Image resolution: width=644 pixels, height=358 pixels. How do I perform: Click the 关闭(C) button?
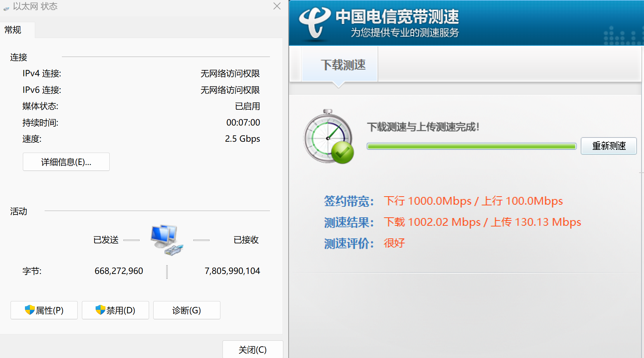[x=252, y=350]
